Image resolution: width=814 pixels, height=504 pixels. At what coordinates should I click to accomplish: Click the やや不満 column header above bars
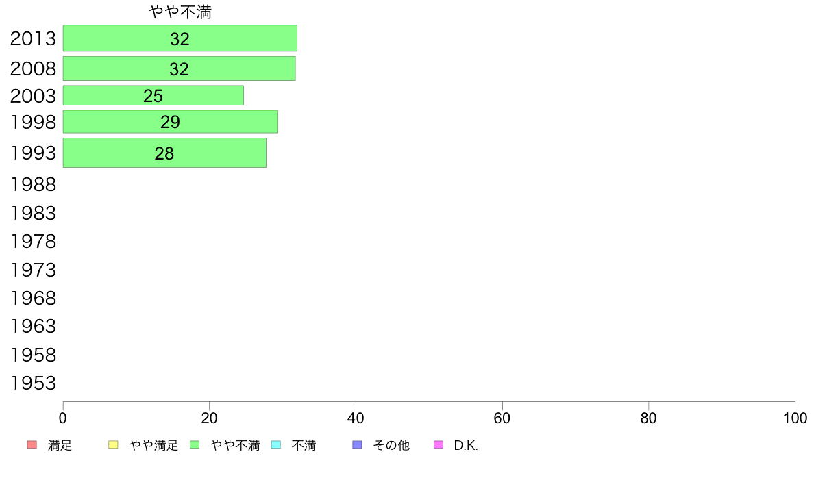[180, 12]
